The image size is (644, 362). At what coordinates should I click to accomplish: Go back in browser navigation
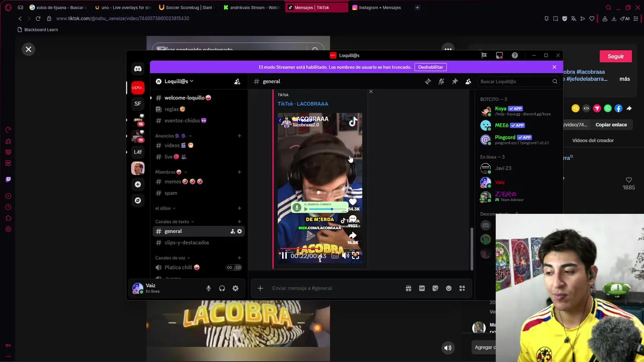click(20, 19)
